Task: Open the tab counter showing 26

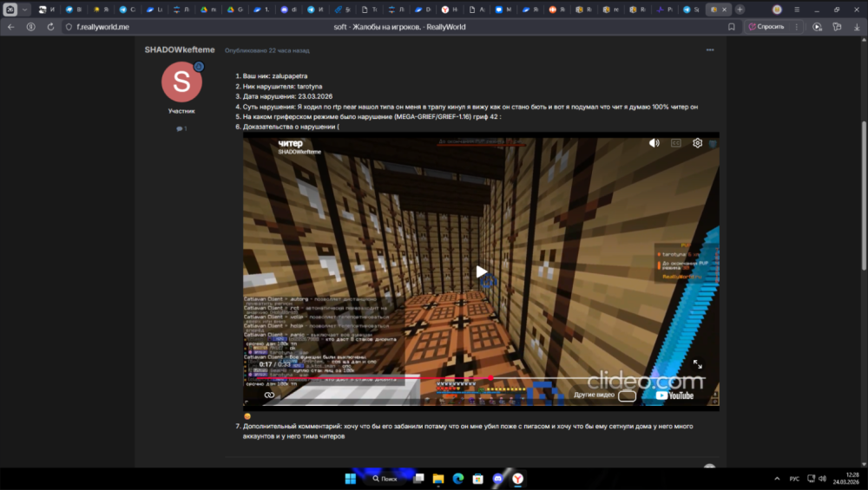Action: click(10, 10)
